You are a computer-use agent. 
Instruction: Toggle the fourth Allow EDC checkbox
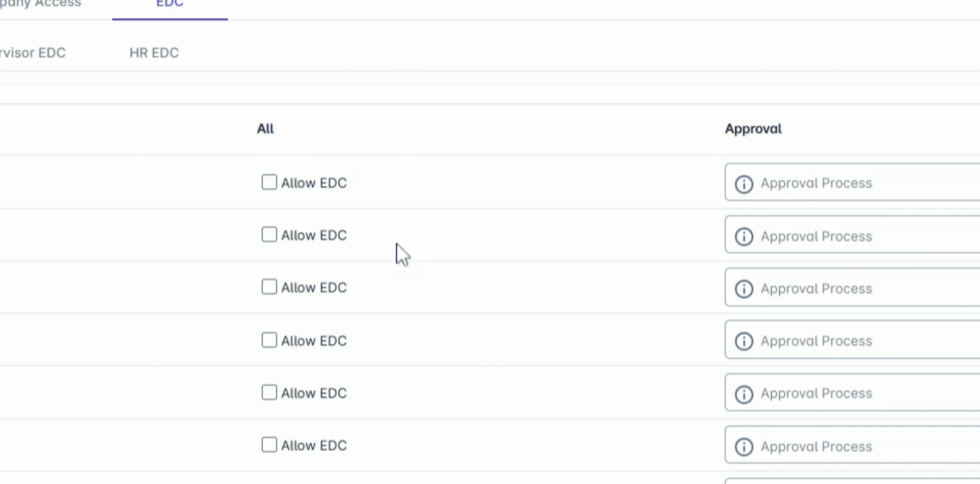coord(269,340)
